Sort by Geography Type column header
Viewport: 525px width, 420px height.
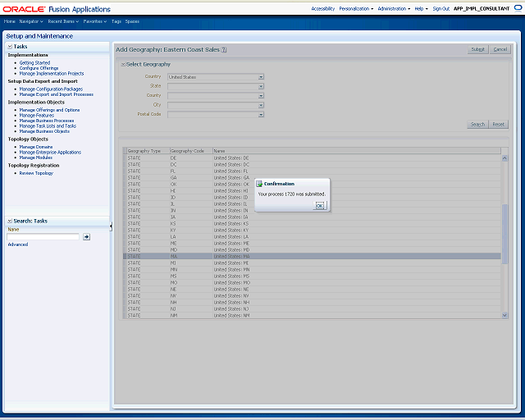point(148,151)
